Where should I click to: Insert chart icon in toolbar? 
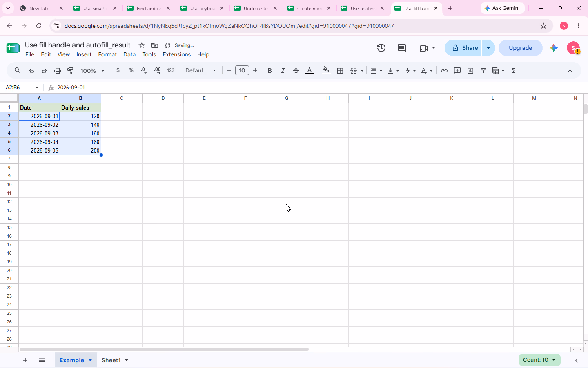pos(470,71)
